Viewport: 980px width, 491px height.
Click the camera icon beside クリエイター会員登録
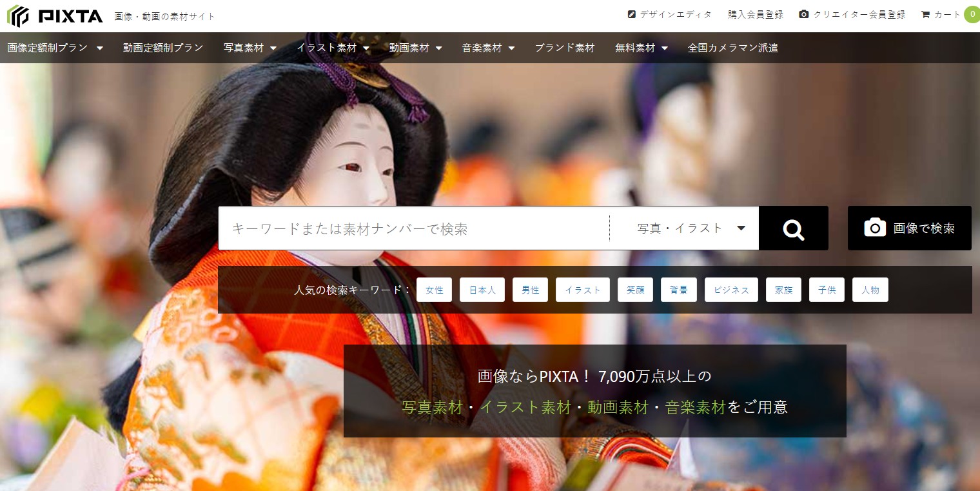pyautogui.click(x=803, y=13)
